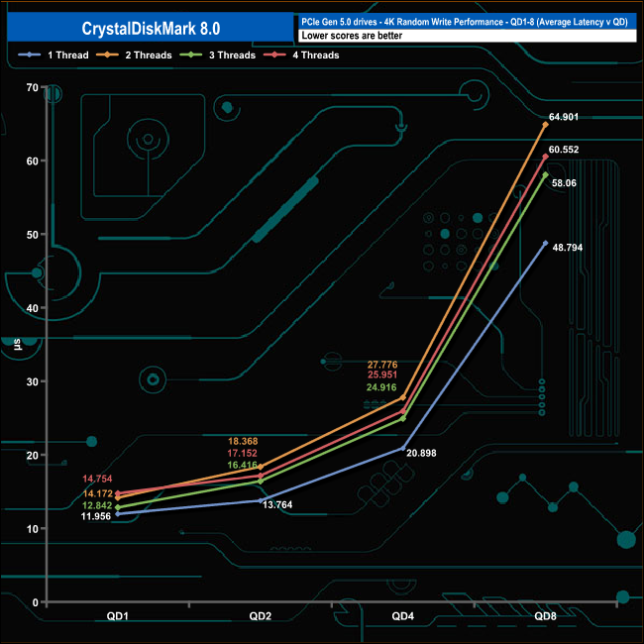Click the CrystalDiskMark 8.0 title banner
This screenshot has height=644, width=644.
click(151, 28)
